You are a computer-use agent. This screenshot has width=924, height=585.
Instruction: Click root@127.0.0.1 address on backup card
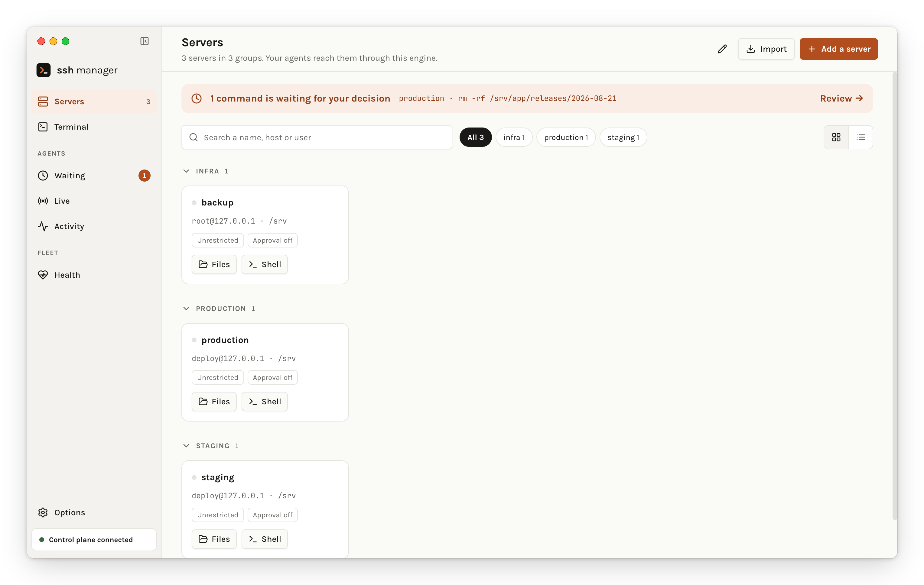pyautogui.click(x=223, y=221)
